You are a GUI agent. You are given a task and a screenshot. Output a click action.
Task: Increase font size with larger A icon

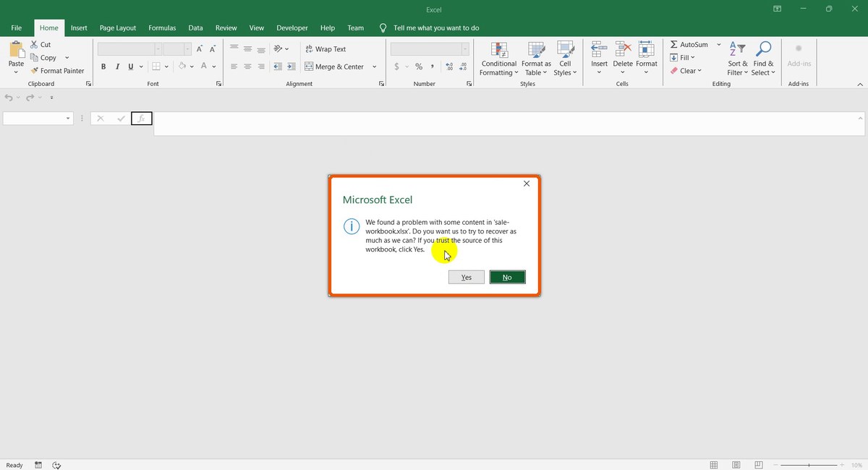[x=200, y=49]
